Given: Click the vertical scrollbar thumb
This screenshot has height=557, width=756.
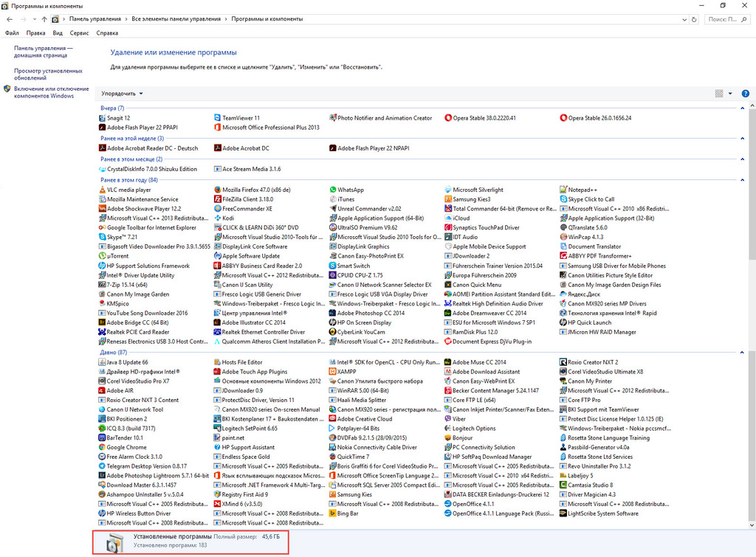Looking at the screenshot, I should pos(752,185).
